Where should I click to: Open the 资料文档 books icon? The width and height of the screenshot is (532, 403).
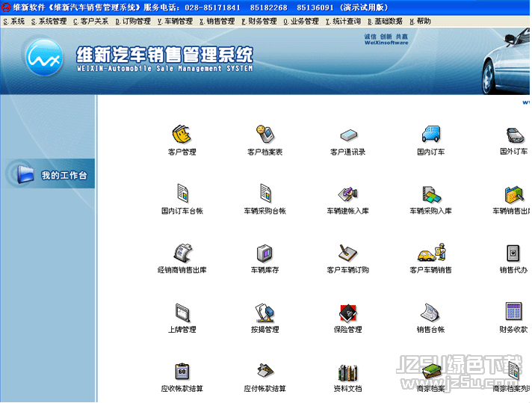pos(347,372)
